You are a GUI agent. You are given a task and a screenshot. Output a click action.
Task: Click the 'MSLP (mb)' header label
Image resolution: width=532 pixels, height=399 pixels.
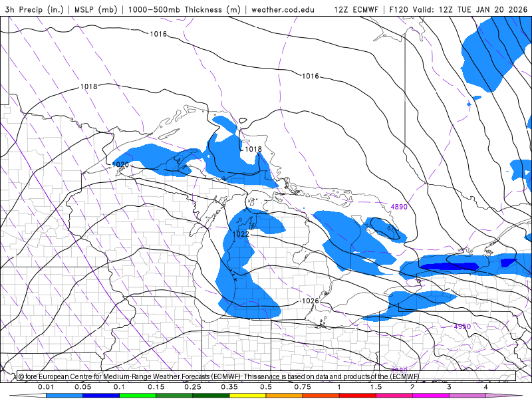click(96, 9)
